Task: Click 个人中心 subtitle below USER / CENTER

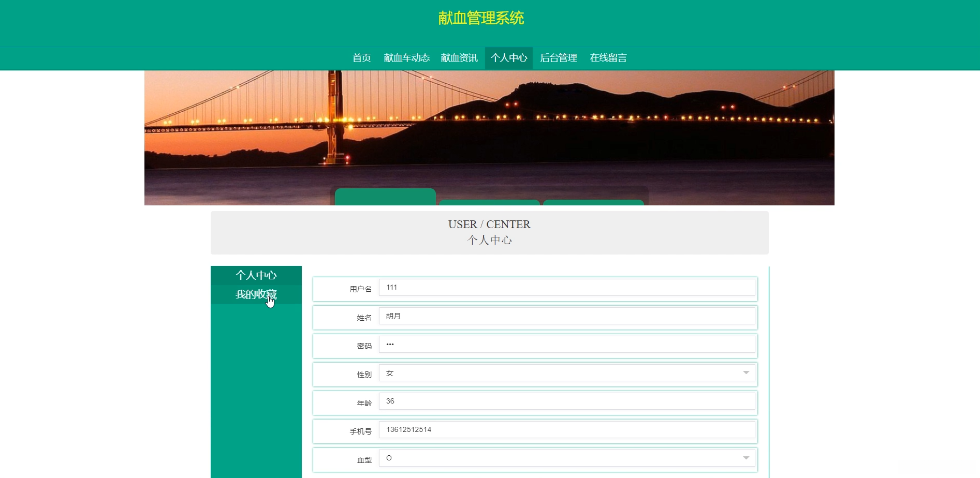Action: click(489, 240)
